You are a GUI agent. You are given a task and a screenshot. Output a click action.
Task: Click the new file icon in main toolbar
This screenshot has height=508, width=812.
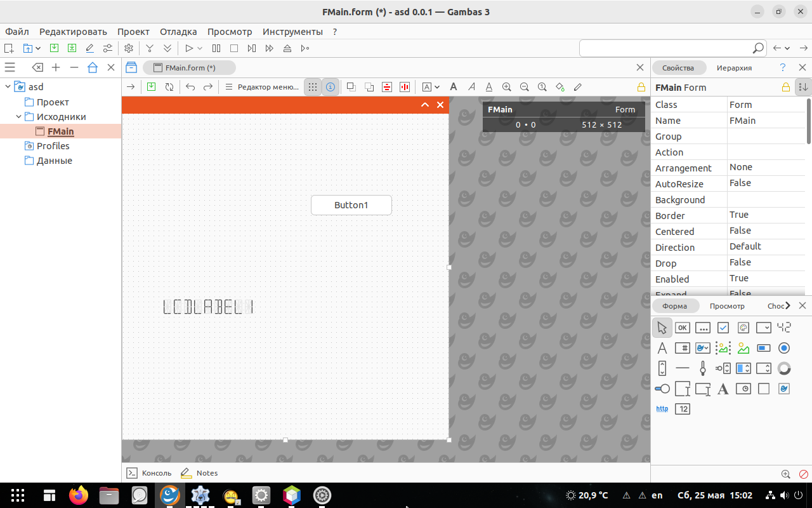pyautogui.click(x=9, y=48)
